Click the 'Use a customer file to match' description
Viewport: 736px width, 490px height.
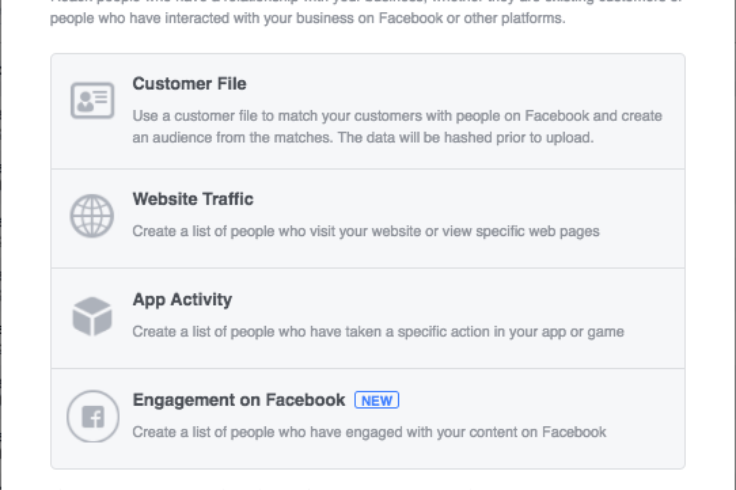point(397,116)
